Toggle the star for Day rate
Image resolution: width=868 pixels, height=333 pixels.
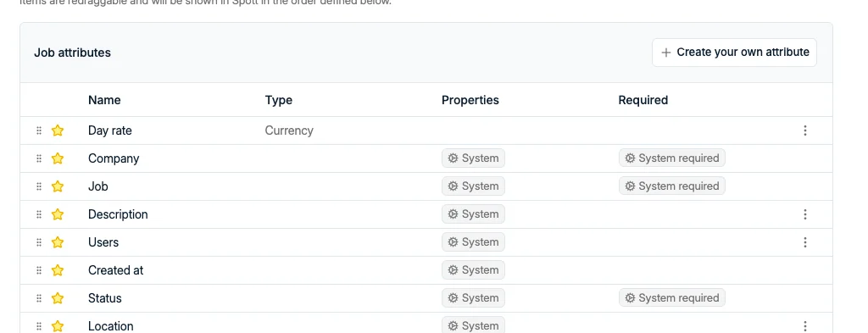[58, 130]
